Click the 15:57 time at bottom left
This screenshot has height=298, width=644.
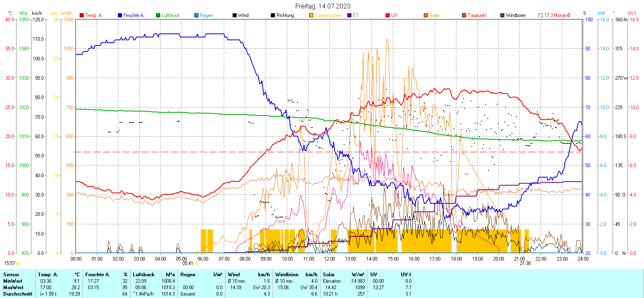pyautogui.click(x=10, y=263)
